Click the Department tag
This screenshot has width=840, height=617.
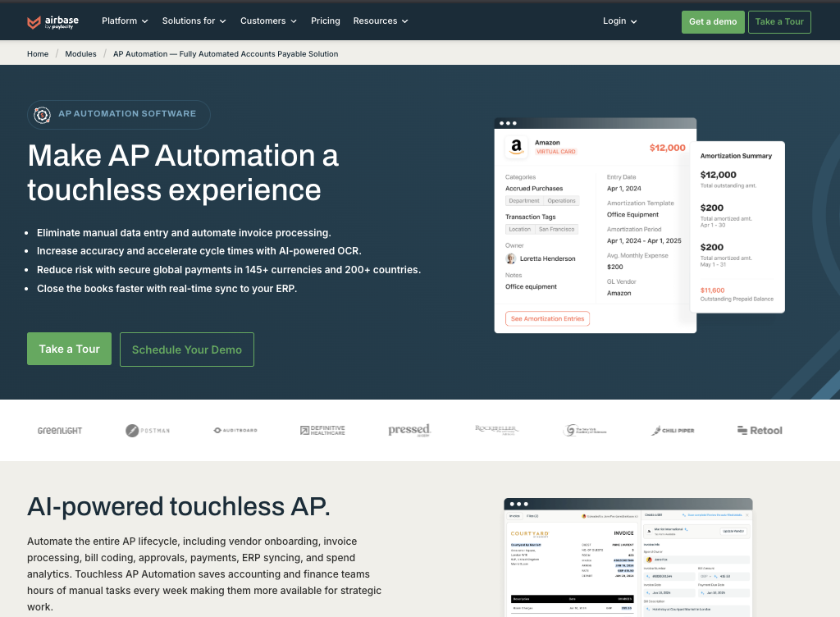pyautogui.click(x=524, y=201)
